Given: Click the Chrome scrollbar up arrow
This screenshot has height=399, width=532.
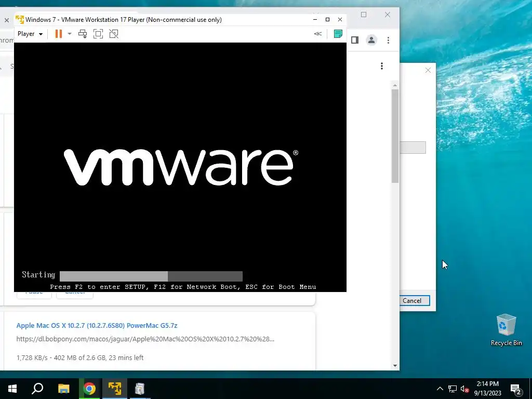Looking at the screenshot, I should coord(395,85).
